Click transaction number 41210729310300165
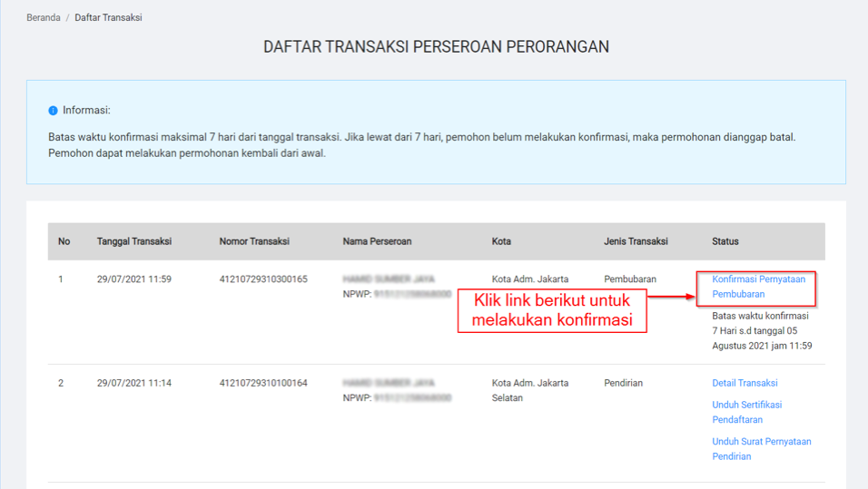This screenshot has width=868, height=489. tap(263, 279)
